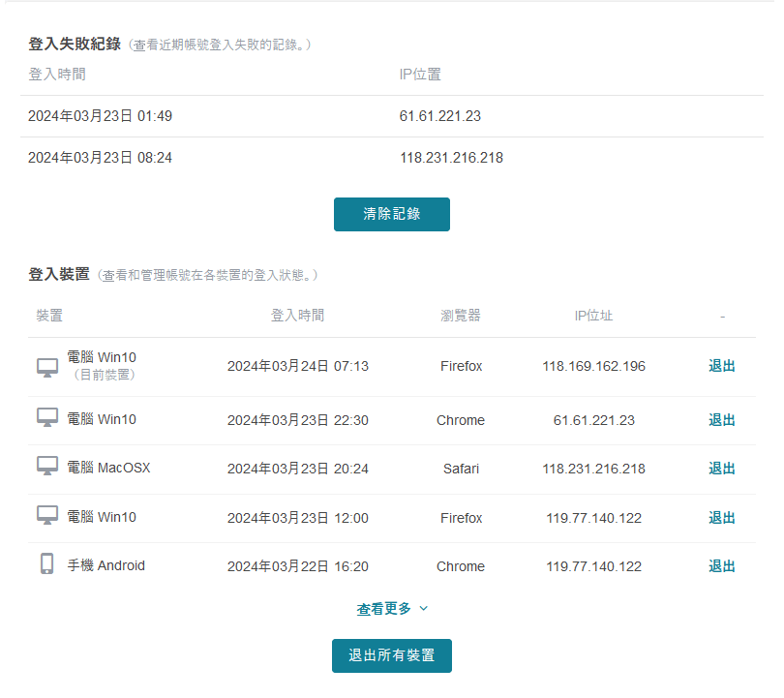Viewport: 784px width, 698px height.
Task: Click the phone icon beside 手機 Android
Action: click(46, 564)
